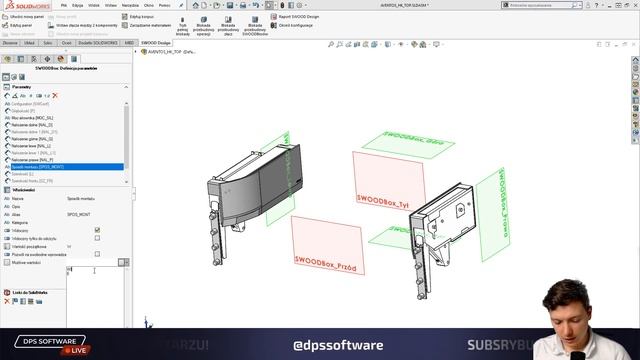Open the Plik menu
The image size is (640, 360).
pos(64,5)
